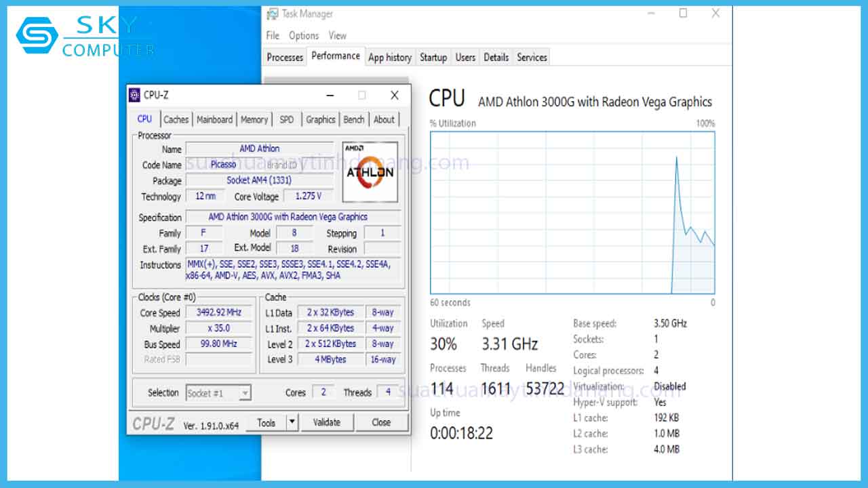Click the L1 Inst. value 2 x 64 KBytes
Viewport: 868px width, 488px height.
click(330, 328)
